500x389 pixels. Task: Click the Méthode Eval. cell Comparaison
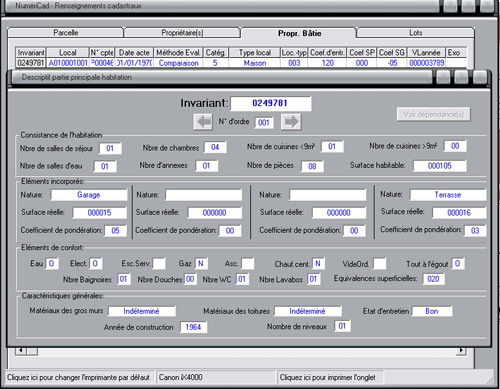point(178,63)
